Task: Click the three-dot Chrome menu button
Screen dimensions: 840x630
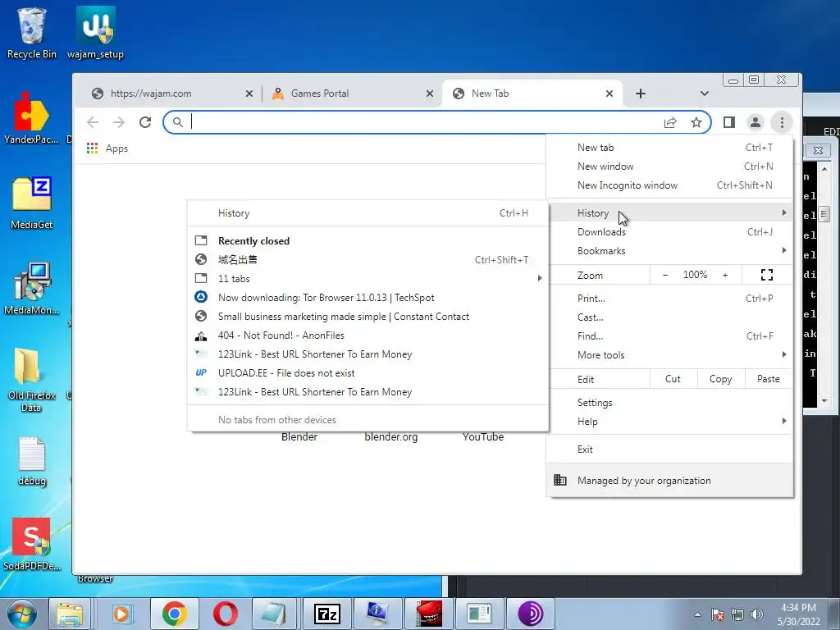Action: tap(782, 123)
